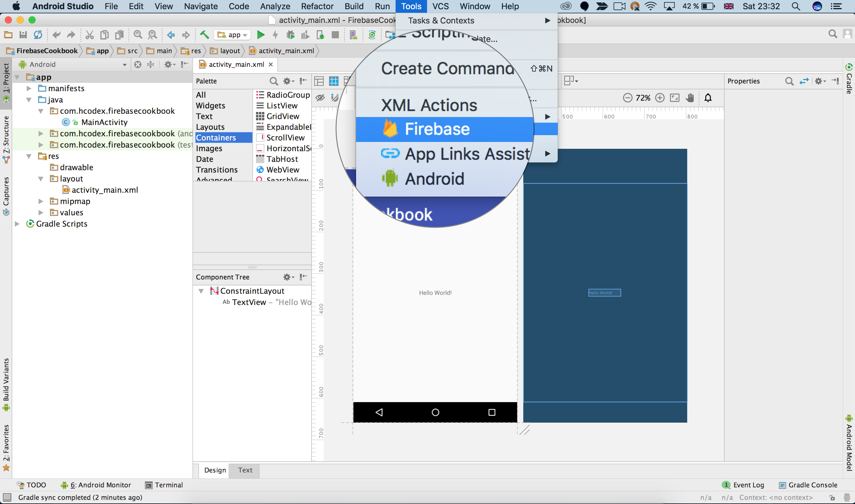
Task: Click the Stop square icon
Action: click(x=335, y=35)
